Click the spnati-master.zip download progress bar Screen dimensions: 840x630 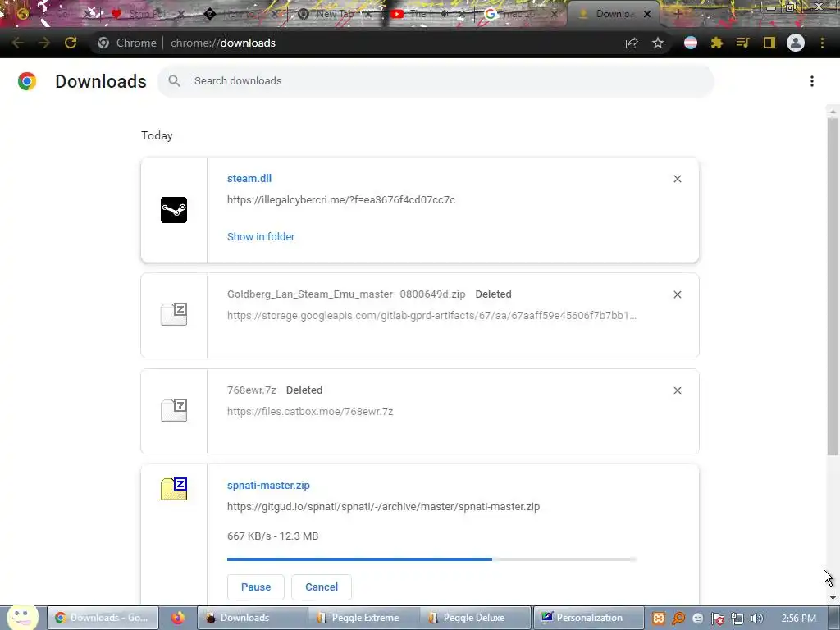pyautogui.click(x=431, y=559)
